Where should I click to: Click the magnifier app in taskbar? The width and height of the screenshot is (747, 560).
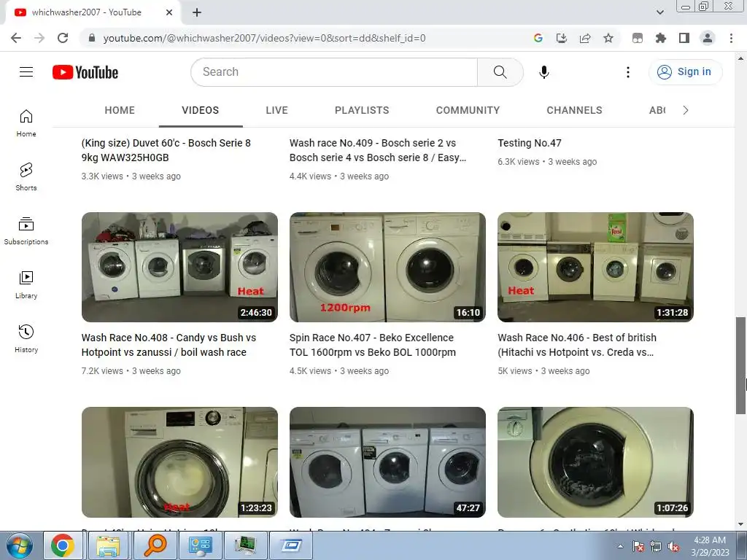click(x=155, y=545)
